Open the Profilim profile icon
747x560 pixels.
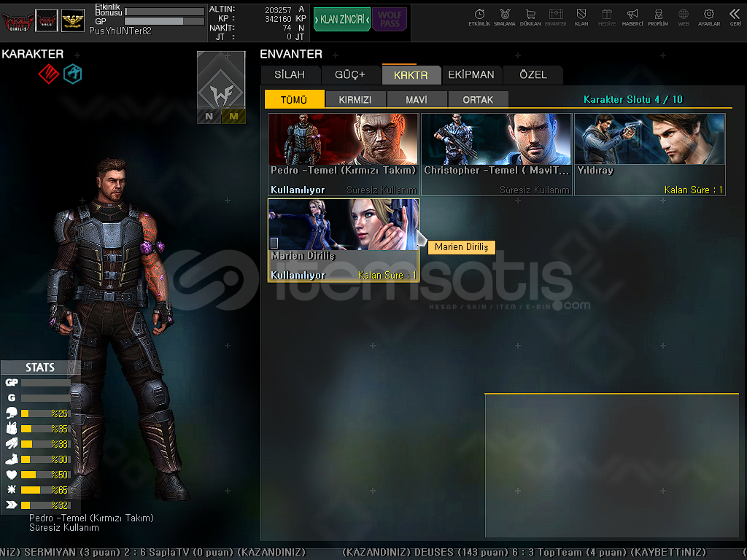[658, 17]
